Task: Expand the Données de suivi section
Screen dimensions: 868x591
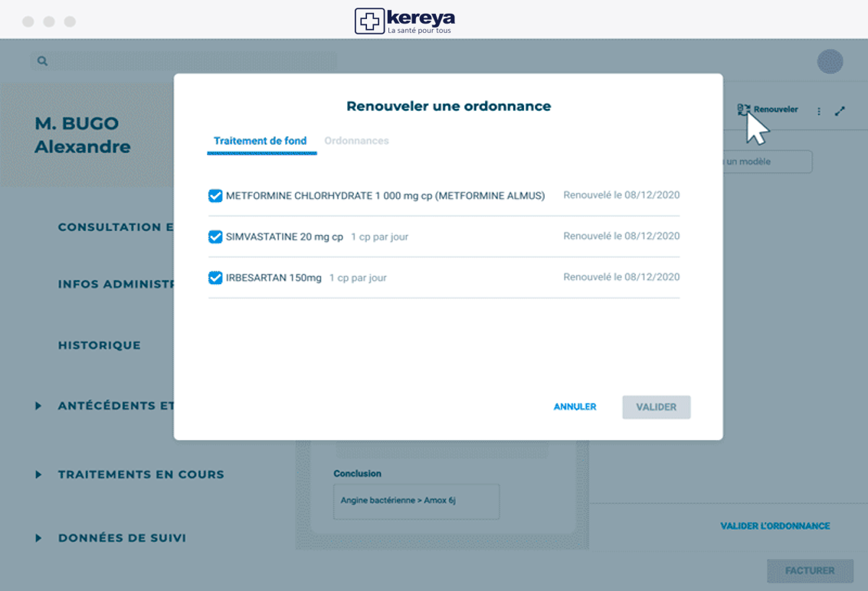Action: (38, 538)
